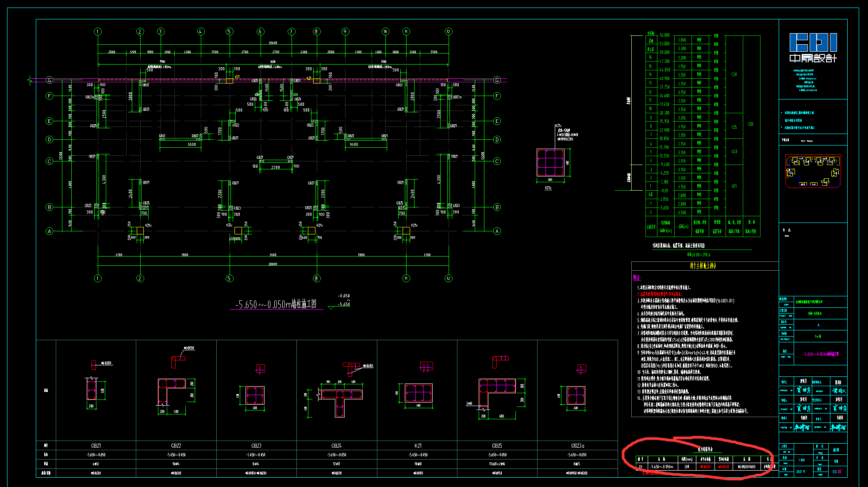Click the 1:100 scale value
The height and width of the screenshot is (487, 868).
point(802,460)
